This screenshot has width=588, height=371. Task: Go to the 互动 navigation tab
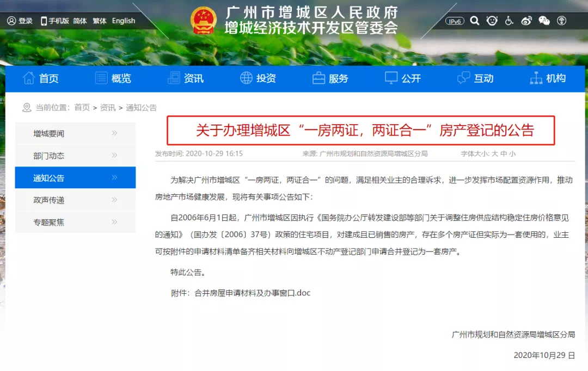(x=475, y=78)
